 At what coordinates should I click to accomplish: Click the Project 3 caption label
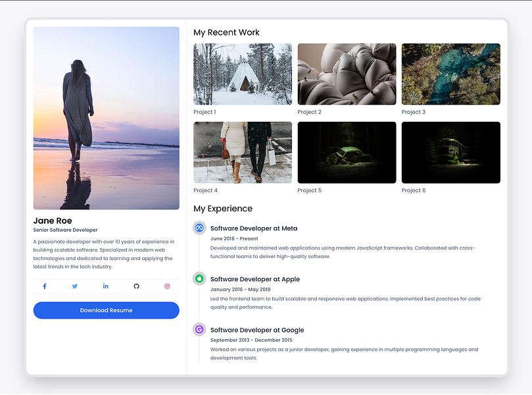pyautogui.click(x=413, y=111)
